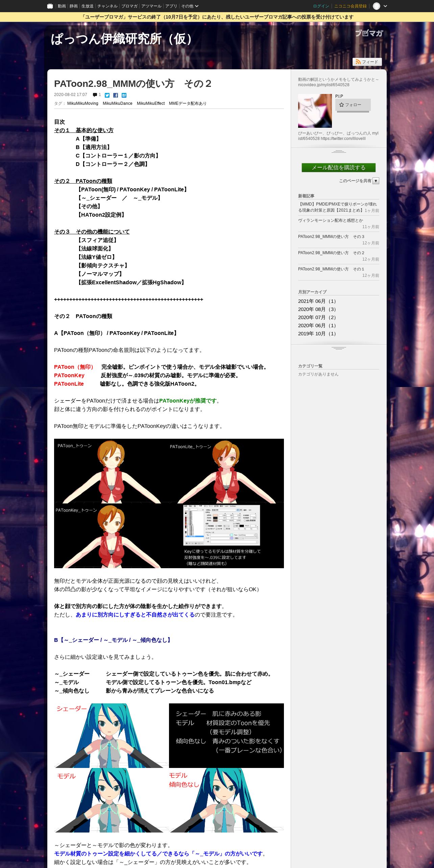Open the account dropdown arrow at top right
This screenshot has width=434, height=868.
[385, 6]
